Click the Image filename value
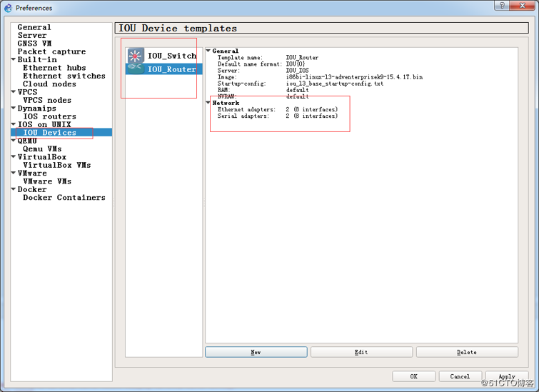Screen dimensions: 539x392 354,77
